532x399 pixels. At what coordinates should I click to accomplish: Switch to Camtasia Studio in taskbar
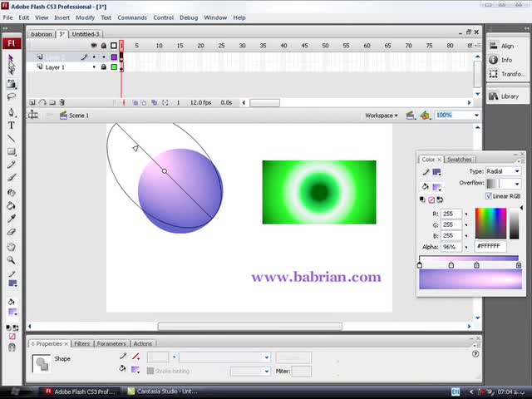[x=162, y=392]
